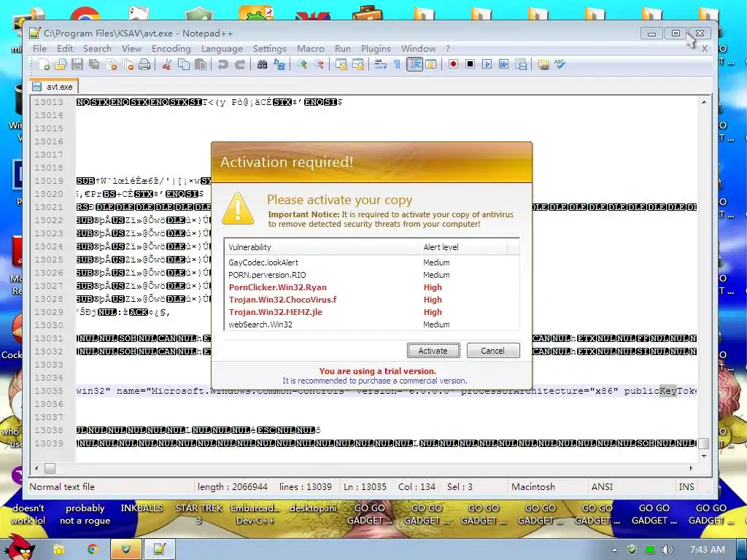Click the Undo arrow icon
This screenshot has width=747, height=560.
point(222,64)
